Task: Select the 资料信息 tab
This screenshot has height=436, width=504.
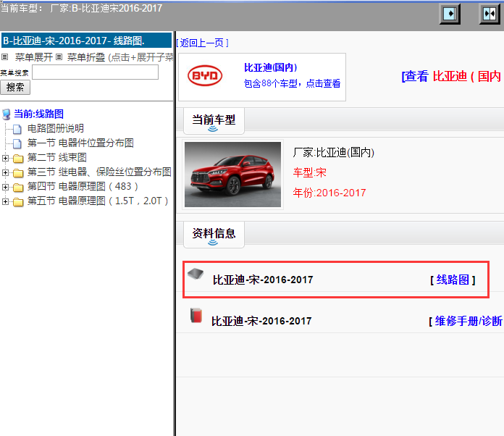Action: pos(214,234)
